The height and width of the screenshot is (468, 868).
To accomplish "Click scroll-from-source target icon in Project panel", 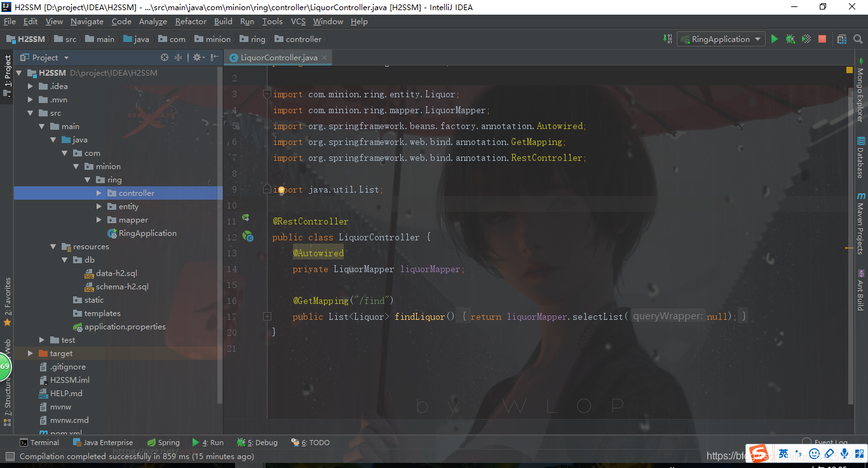I will click(165, 57).
